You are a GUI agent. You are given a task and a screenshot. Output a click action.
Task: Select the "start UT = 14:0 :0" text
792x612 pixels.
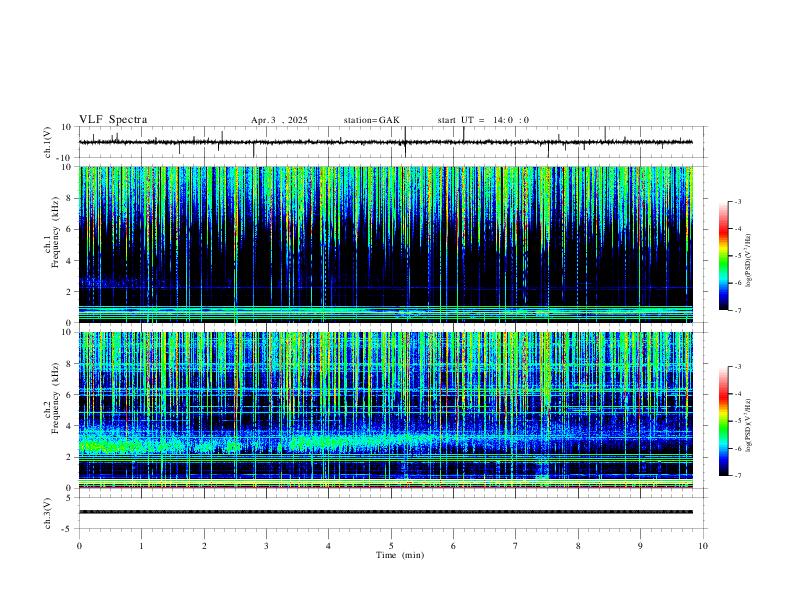[x=483, y=120]
